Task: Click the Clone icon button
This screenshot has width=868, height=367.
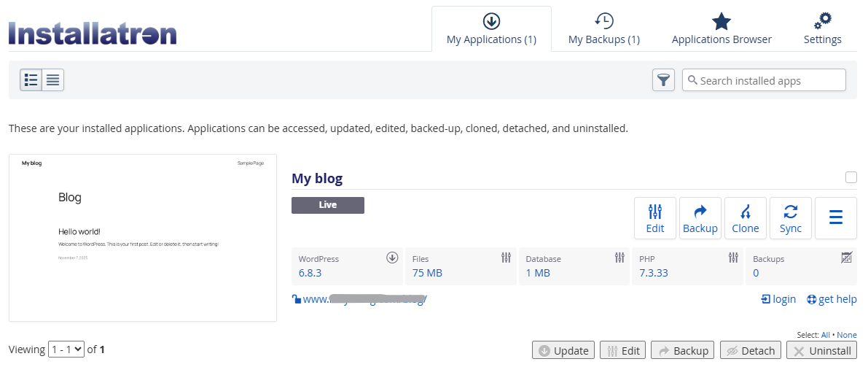Action: 745,218
